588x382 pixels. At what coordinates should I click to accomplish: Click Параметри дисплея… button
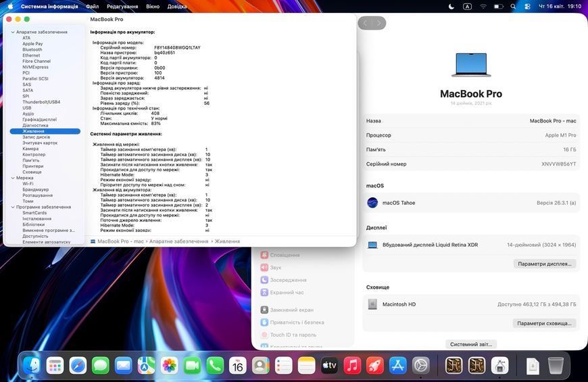(x=545, y=264)
